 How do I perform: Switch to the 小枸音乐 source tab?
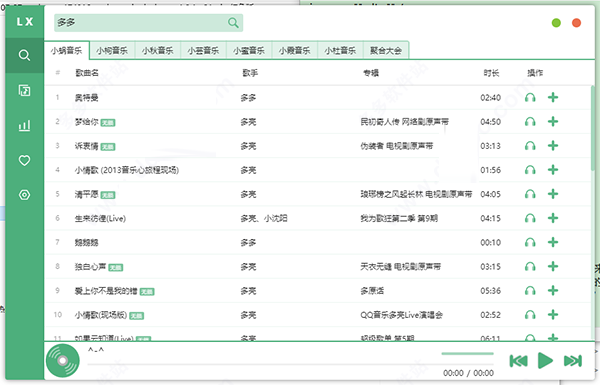coord(112,50)
